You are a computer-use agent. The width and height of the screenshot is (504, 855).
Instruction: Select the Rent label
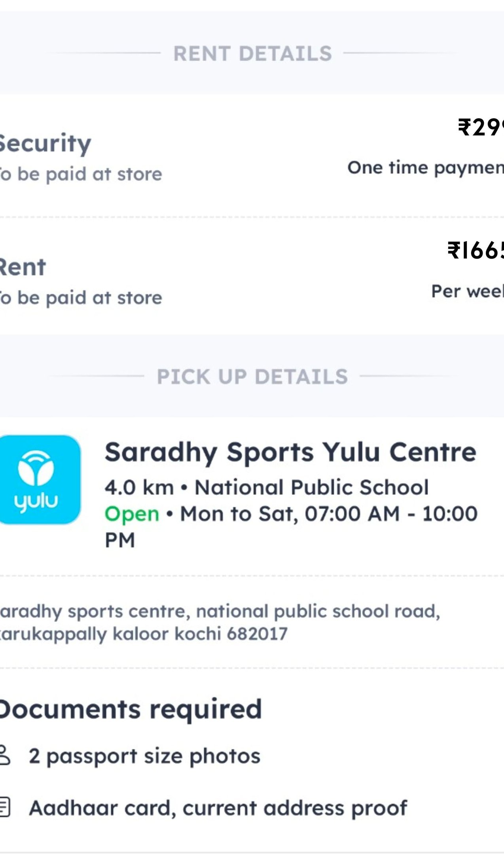coord(23,267)
